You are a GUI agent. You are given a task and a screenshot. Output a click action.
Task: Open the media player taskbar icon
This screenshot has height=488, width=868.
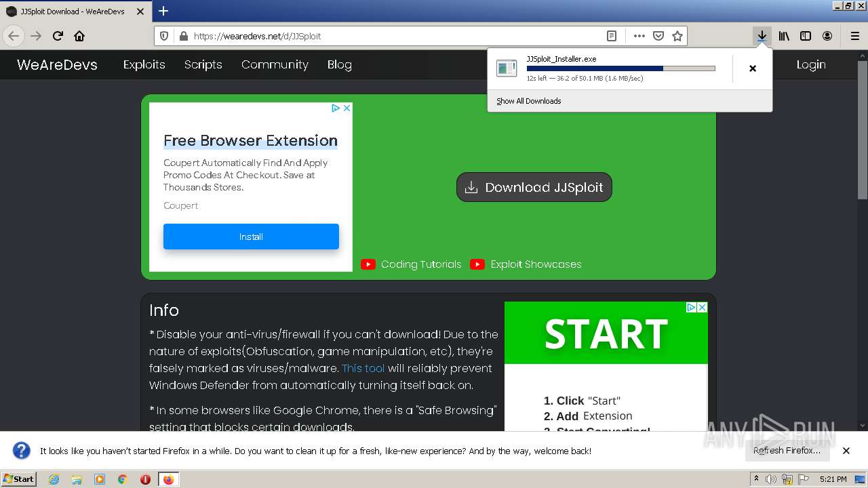tap(100, 479)
